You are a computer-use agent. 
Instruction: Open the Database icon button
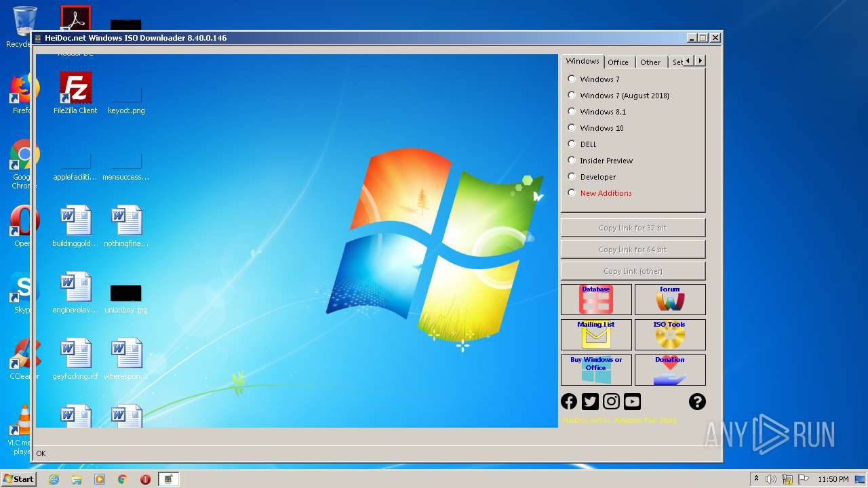pos(596,300)
